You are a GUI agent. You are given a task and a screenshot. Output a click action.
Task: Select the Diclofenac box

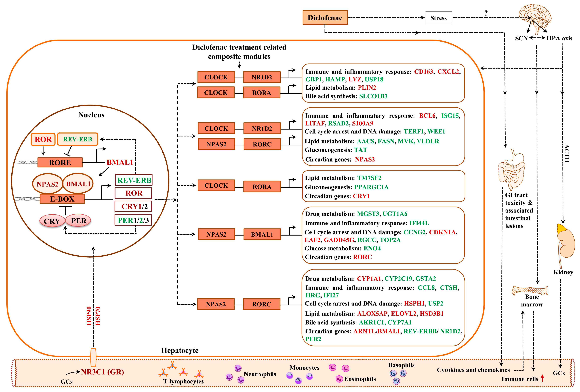[325, 18]
